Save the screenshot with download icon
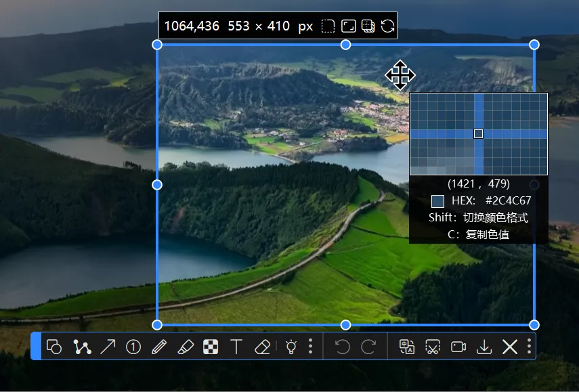This screenshot has height=392, width=579. (484, 347)
